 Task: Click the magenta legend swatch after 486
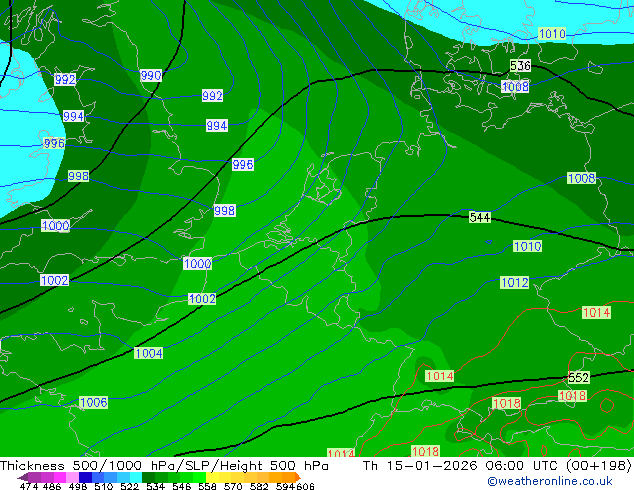click(x=60, y=477)
